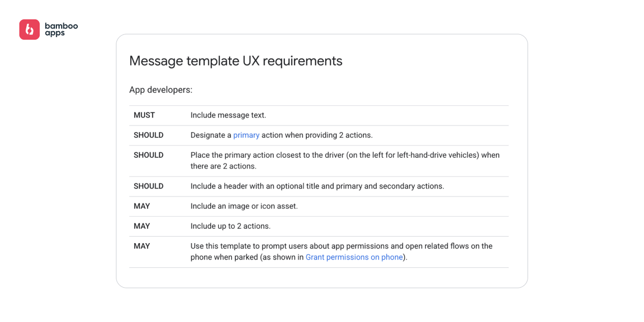Select 'Place the primary action closest' text
Image resolution: width=644 pixels, height=322 pixels.
tap(345, 160)
